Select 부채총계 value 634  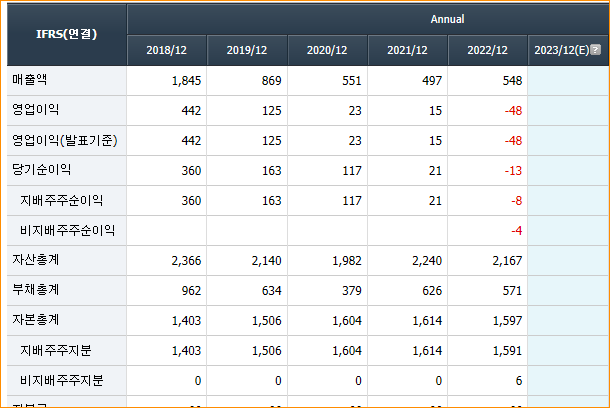coord(272,291)
